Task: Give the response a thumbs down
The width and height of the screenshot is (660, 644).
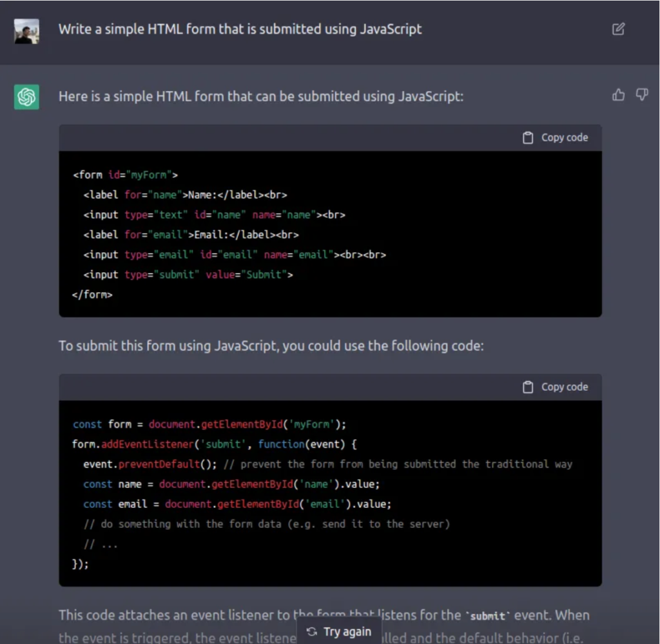Action: pos(642,95)
